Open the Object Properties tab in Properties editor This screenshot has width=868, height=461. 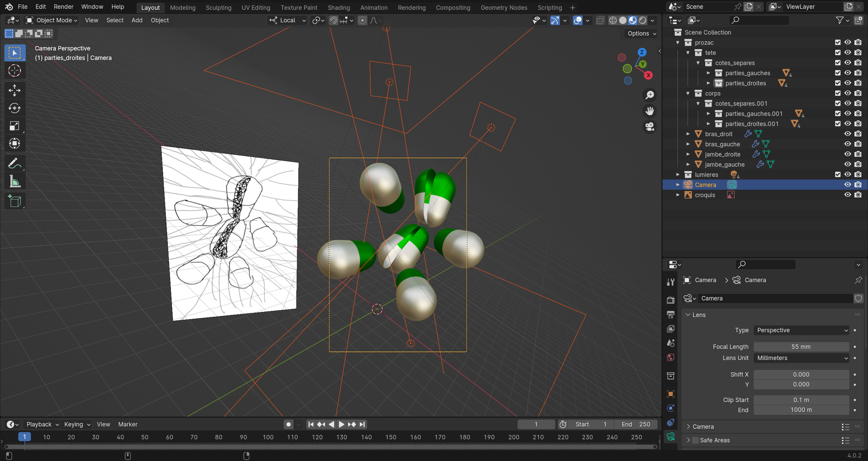(x=670, y=394)
